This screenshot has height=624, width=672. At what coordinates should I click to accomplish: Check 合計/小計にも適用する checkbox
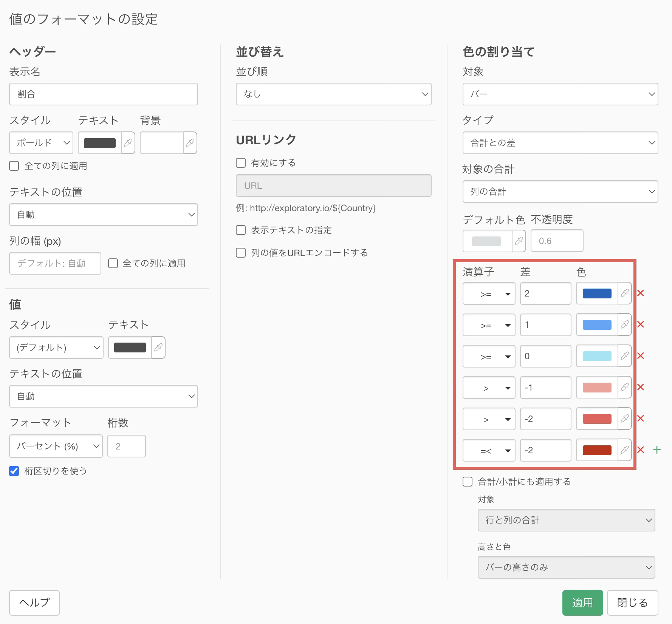click(468, 482)
